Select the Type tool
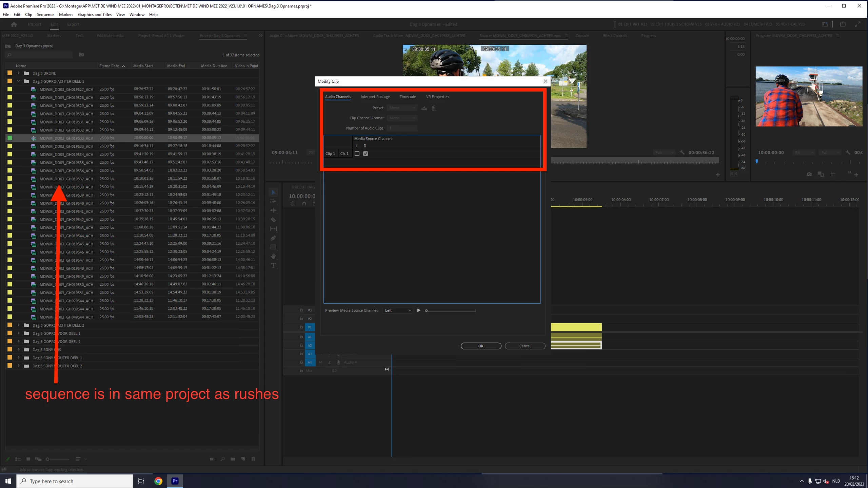The width and height of the screenshot is (868, 488). tap(273, 265)
